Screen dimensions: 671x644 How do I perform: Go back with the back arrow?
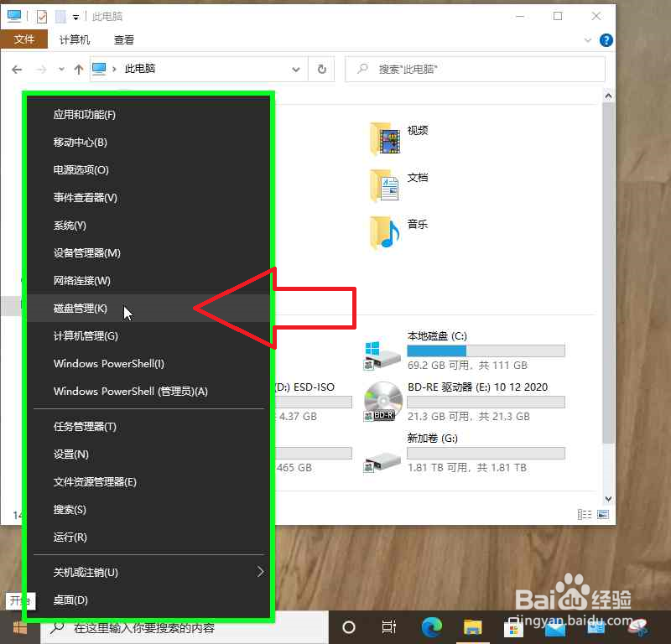pyautogui.click(x=17, y=70)
